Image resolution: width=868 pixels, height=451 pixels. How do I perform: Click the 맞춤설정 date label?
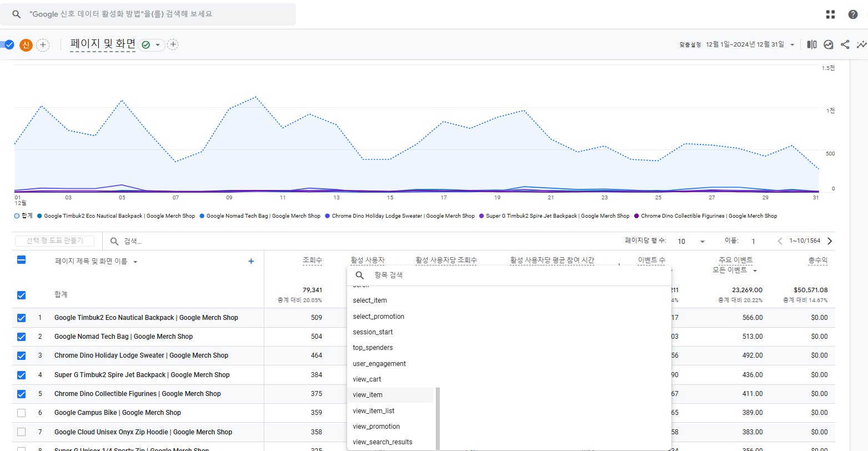(690, 44)
